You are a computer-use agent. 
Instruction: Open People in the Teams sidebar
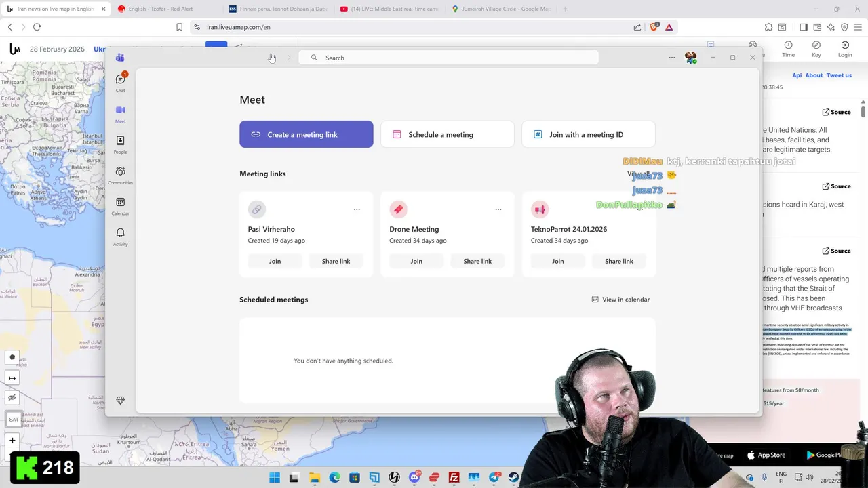point(120,144)
